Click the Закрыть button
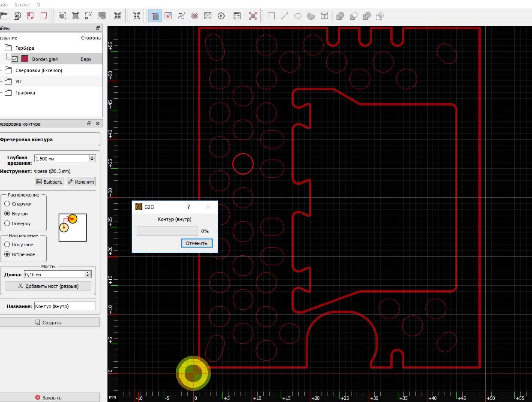This screenshot has width=532, height=402. (49, 397)
